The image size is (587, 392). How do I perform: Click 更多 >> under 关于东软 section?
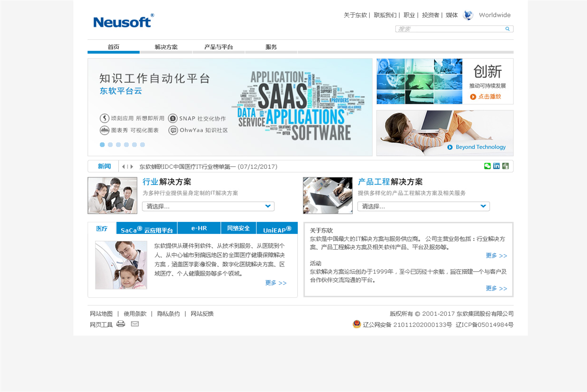click(496, 256)
